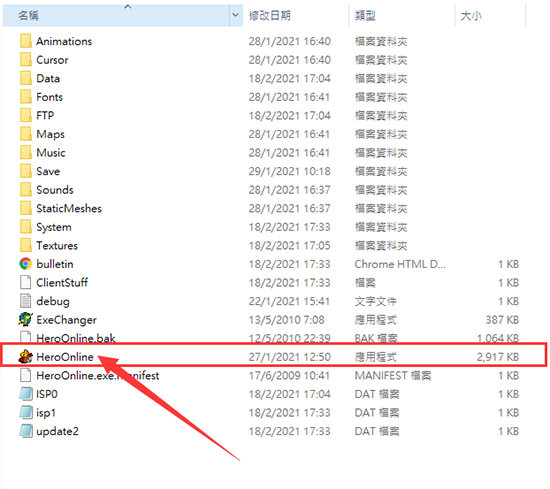The height and width of the screenshot is (489, 550).
Task: Open the 名稱 column filter dropdown arrow
Action: pos(235,15)
